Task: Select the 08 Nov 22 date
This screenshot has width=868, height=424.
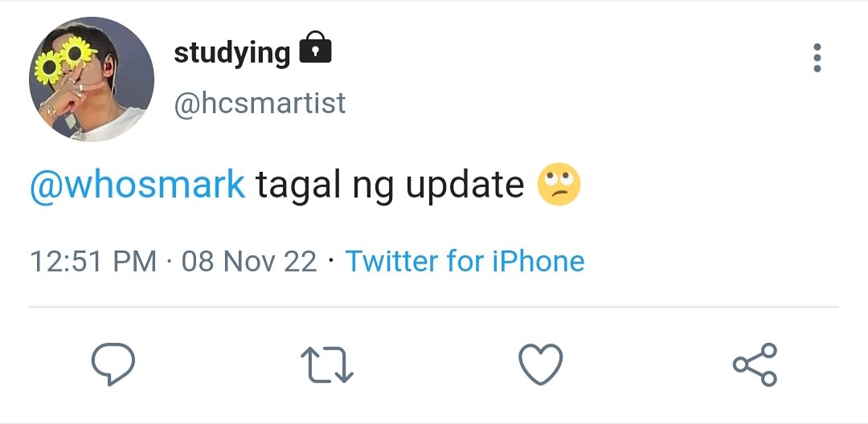Action: (x=249, y=262)
